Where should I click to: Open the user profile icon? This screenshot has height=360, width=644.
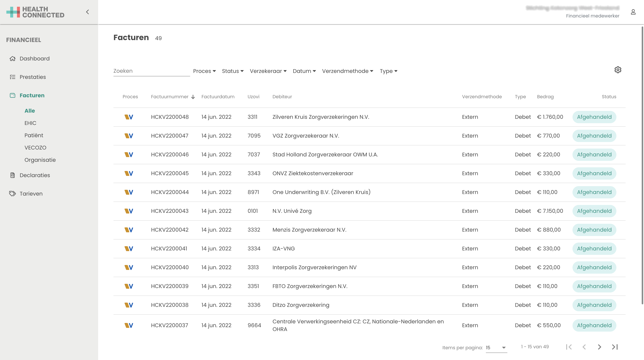click(x=633, y=12)
